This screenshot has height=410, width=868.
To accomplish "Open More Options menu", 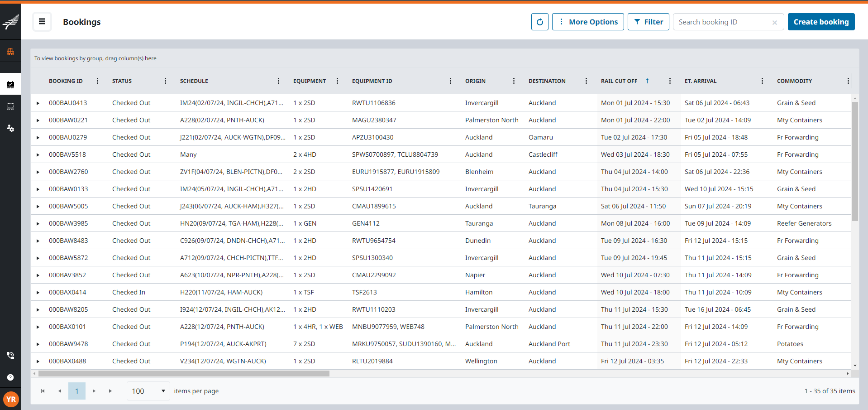I will (588, 22).
